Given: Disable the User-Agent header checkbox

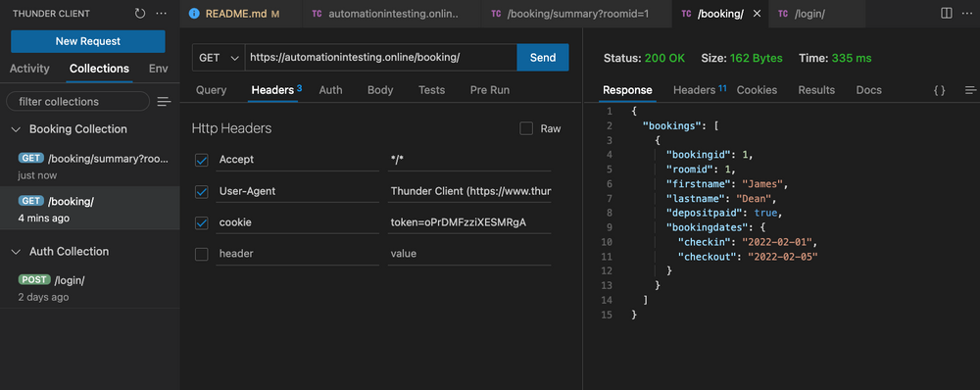Looking at the screenshot, I should pyautogui.click(x=202, y=191).
